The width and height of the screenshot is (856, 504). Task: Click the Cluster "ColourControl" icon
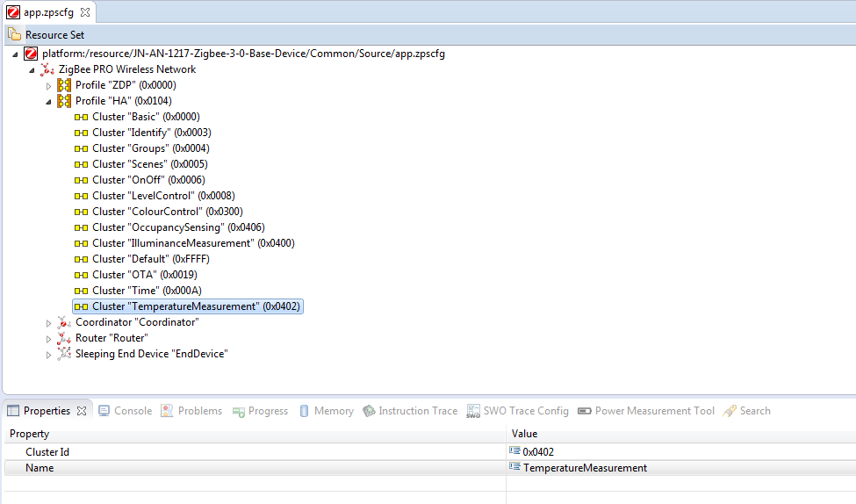coord(81,212)
